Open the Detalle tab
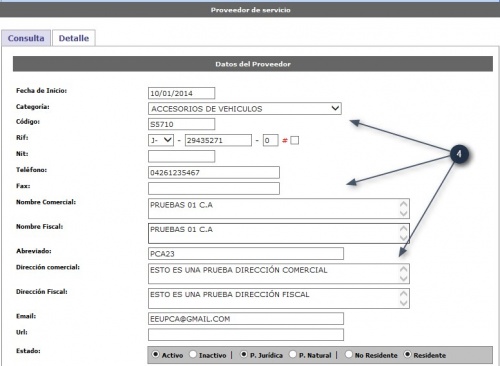Viewport: 500px width, 366px height. (74, 38)
